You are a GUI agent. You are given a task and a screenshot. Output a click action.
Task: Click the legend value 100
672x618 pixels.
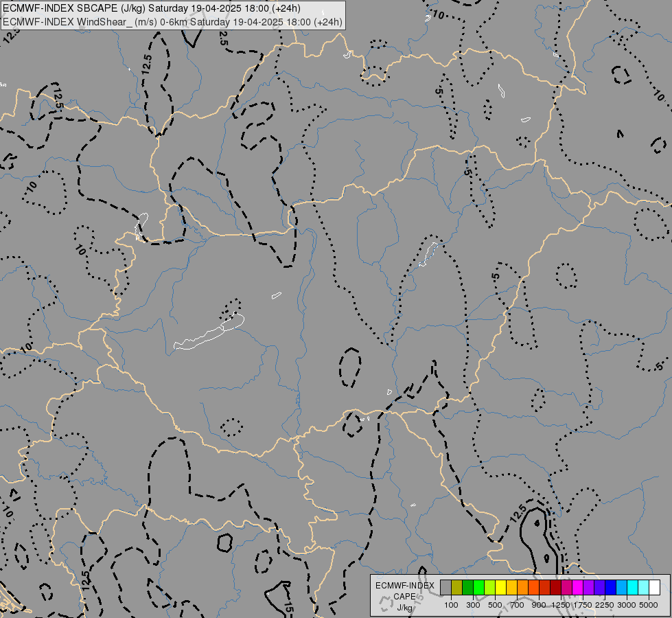(x=451, y=605)
